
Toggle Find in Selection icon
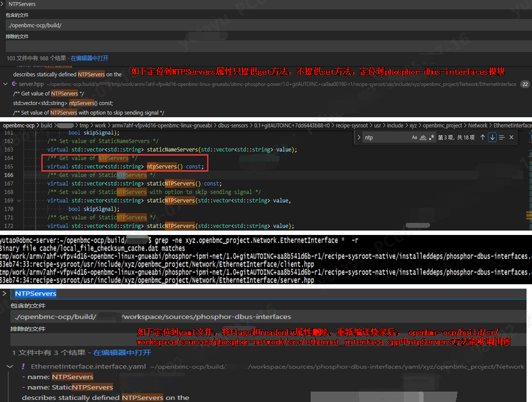(502, 137)
